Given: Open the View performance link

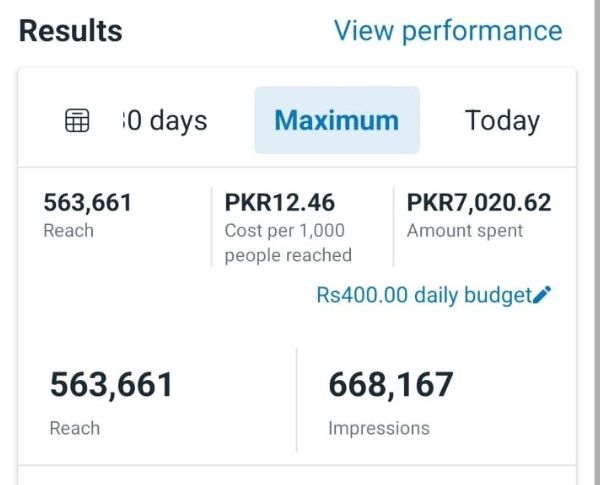Looking at the screenshot, I should pos(447,31).
